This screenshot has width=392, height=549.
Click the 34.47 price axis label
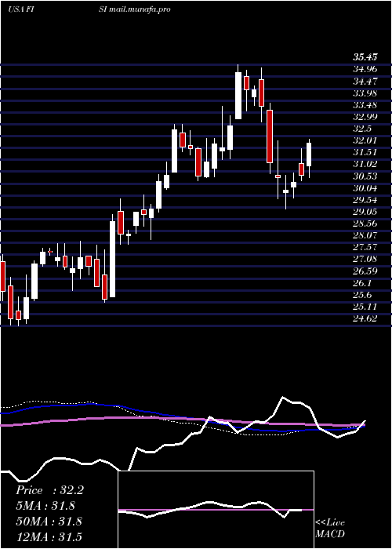click(365, 82)
